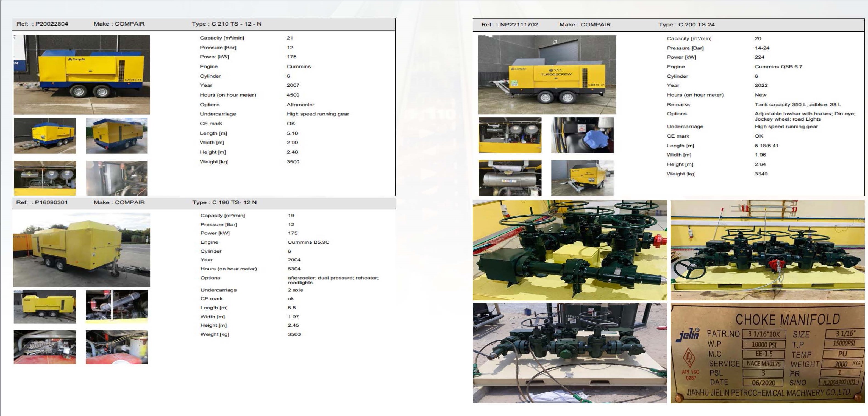Screen dimensions: 868x416
Task: Click the length value 5.18/5.41
Action: pos(766,146)
